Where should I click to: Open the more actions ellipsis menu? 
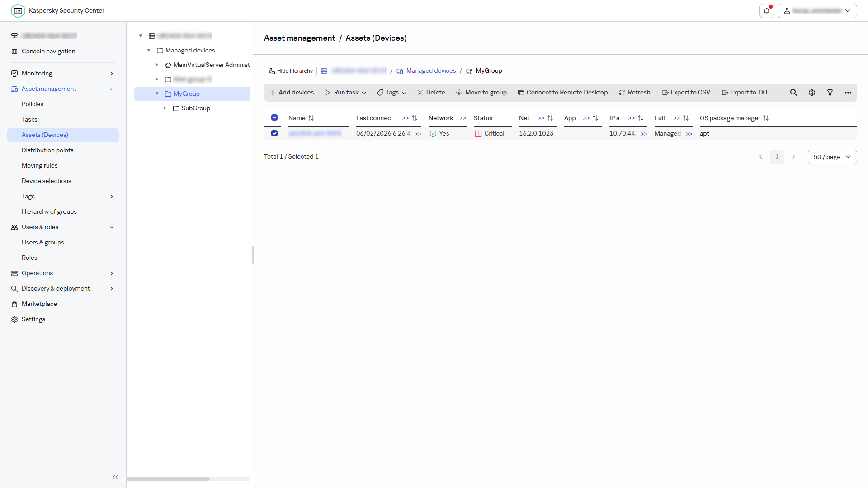pos(848,93)
